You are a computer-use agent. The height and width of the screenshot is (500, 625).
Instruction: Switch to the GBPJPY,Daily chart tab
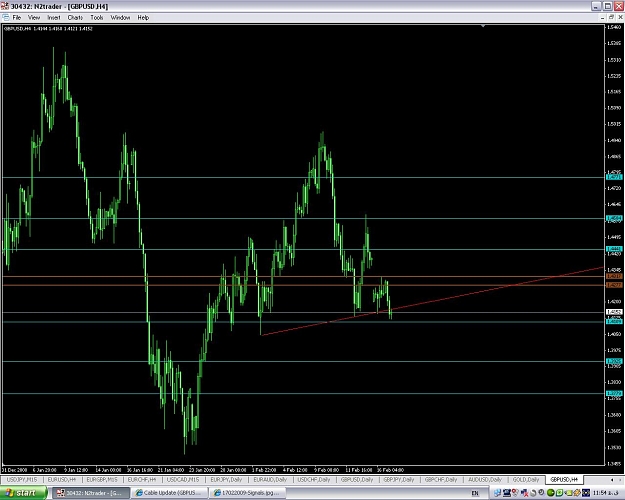[399, 480]
